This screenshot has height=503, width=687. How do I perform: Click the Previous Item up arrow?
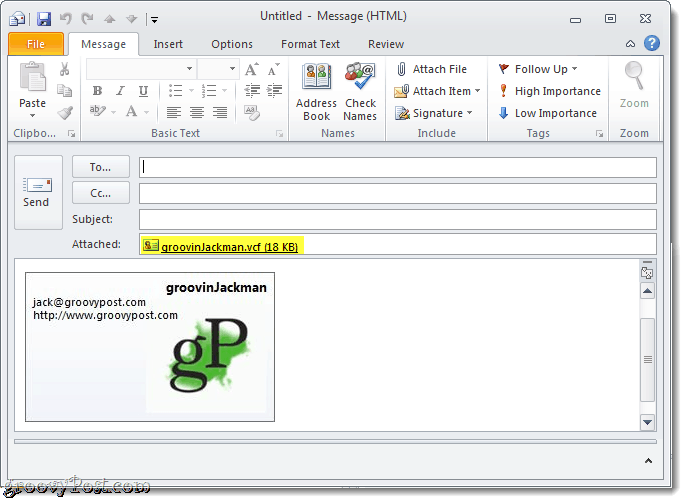(110, 19)
